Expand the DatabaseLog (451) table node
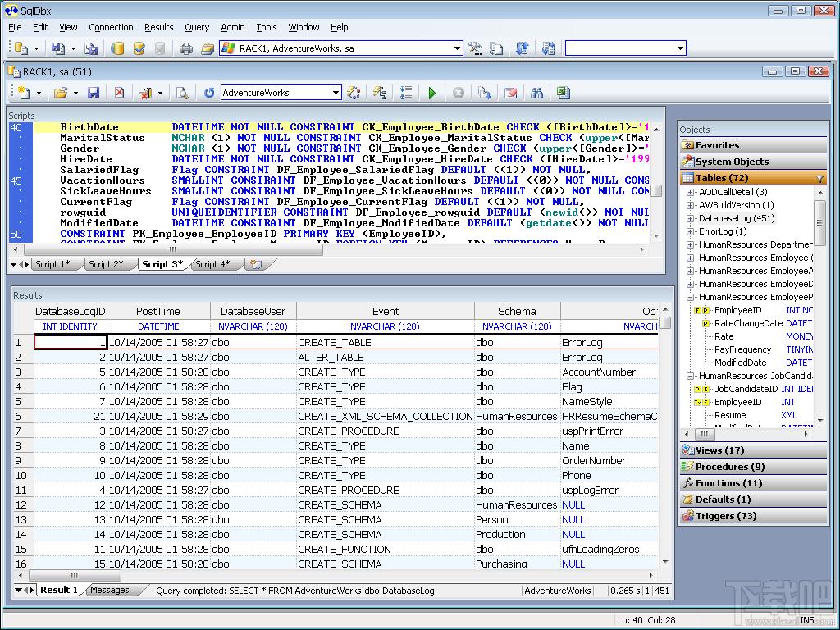Image resolution: width=840 pixels, height=630 pixels. (x=690, y=218)
